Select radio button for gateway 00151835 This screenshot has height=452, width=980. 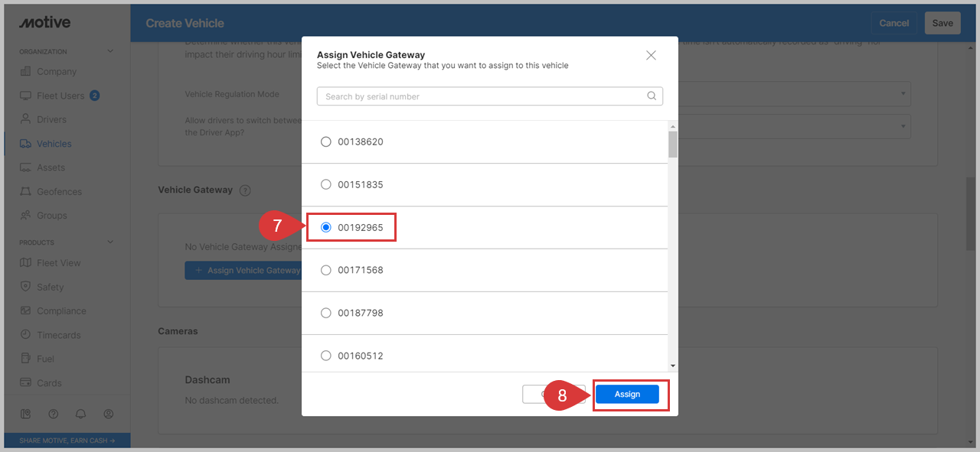click(325, 184)
